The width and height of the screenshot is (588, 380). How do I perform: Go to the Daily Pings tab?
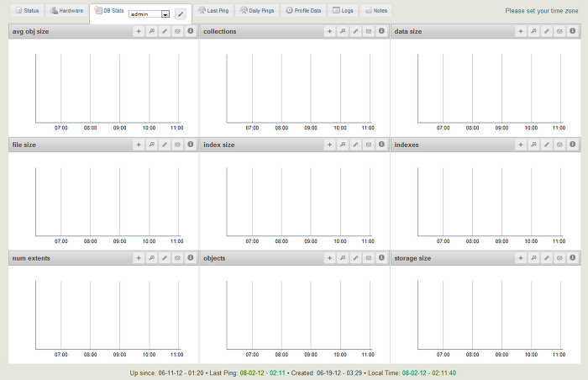[257, 11]
